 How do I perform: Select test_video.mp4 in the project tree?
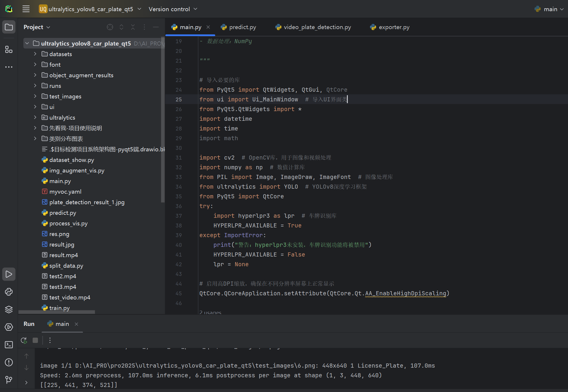70,297
